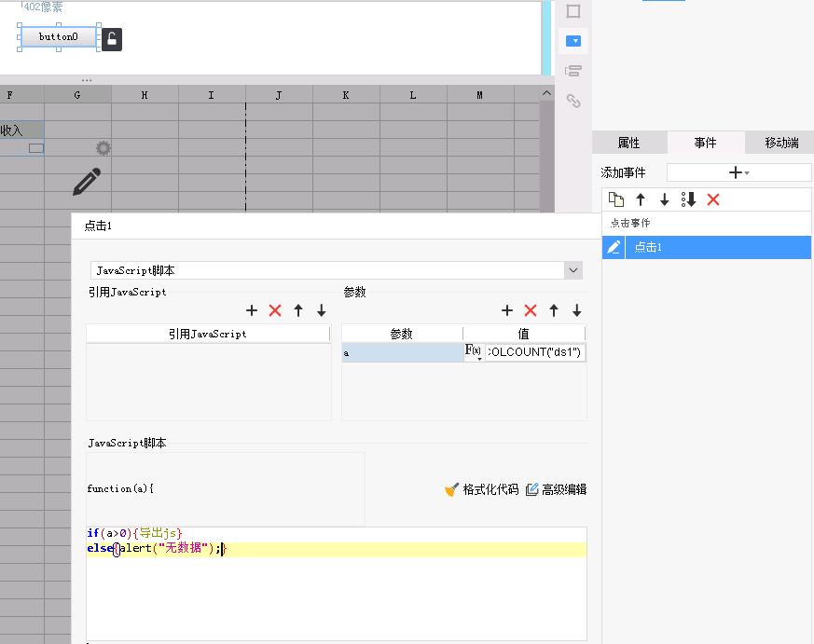Open 高级编辑 advanced editor
The image size is (814, 644).
coord(556,489)
